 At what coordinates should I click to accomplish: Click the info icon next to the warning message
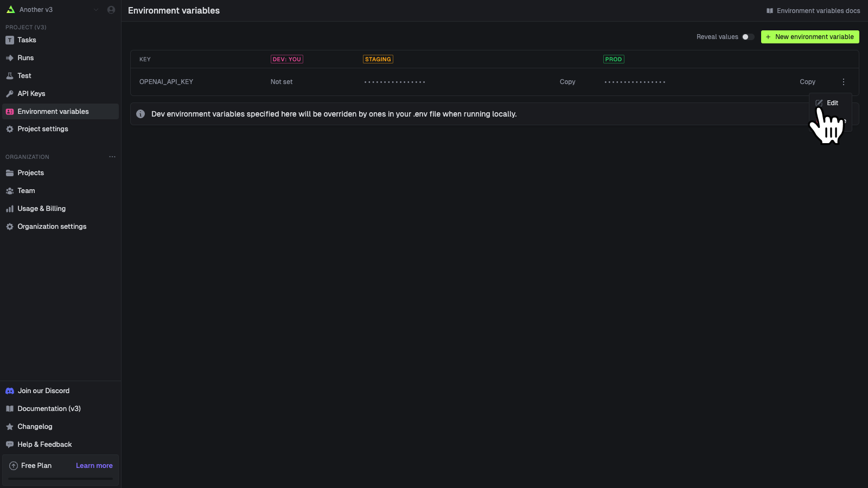(141, 114)
